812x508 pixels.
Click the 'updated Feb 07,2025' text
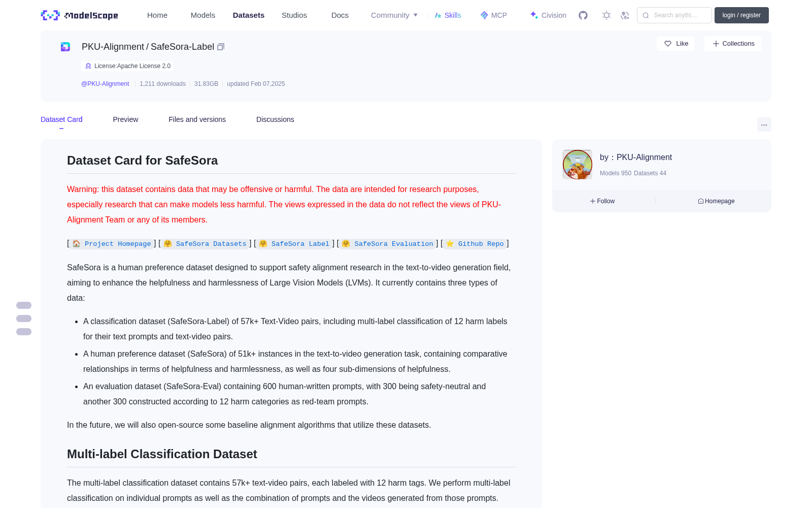point(256,84)
